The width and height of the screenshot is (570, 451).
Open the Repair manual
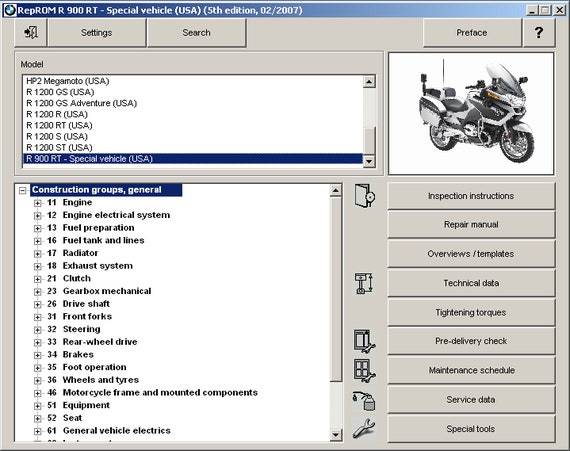(x=471, y=225)
